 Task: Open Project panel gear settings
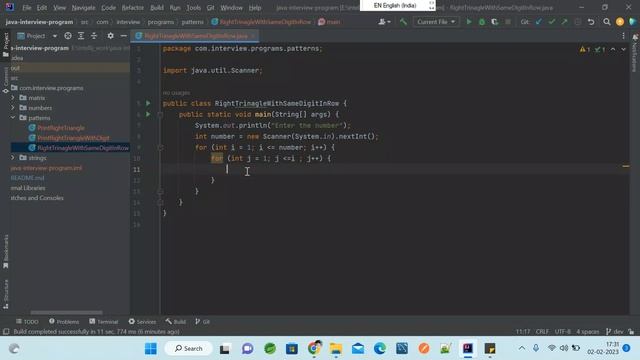click(110, 36)
